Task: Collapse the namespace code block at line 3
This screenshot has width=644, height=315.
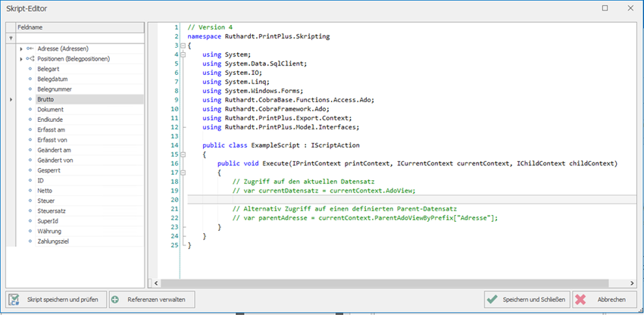Action: click(x=183, y=45)
